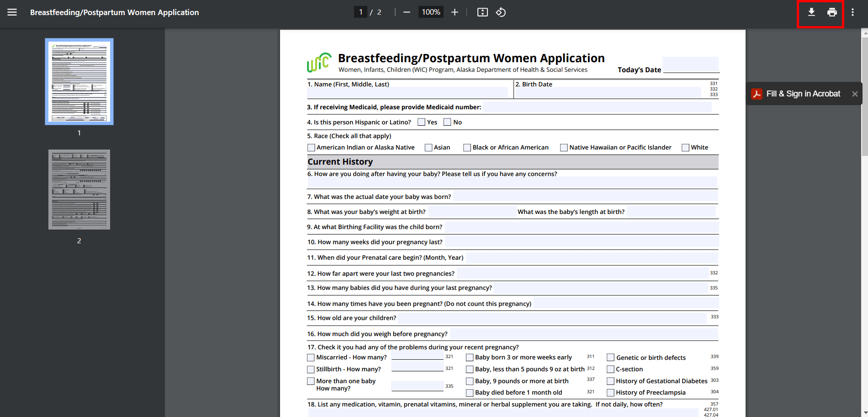The height and width of the screenshot is (417, 868).
Task: Check Baby died before 1 month old
Action: point(470,393)
